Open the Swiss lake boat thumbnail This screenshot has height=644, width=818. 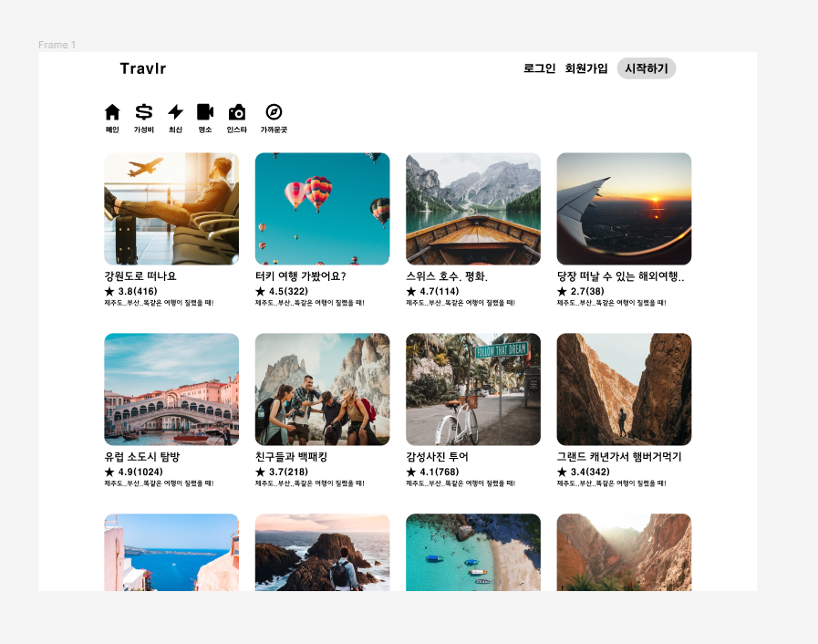pos(473,209)
